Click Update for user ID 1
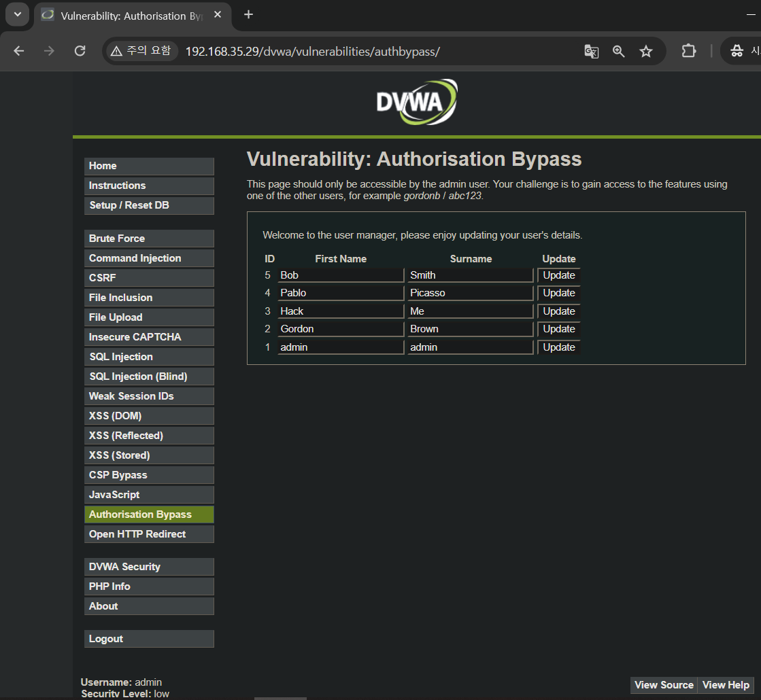The height and width of the screenshot is (700, 761). tap(558, 347)
